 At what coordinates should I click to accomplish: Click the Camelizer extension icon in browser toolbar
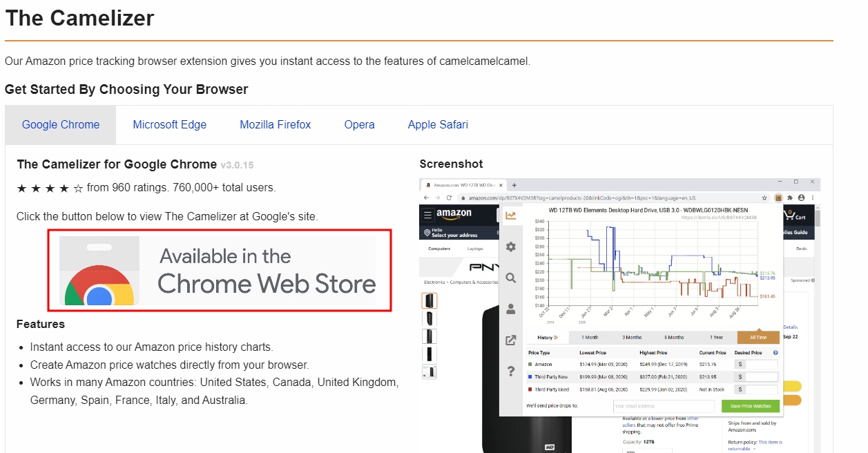tap(778, 197)
